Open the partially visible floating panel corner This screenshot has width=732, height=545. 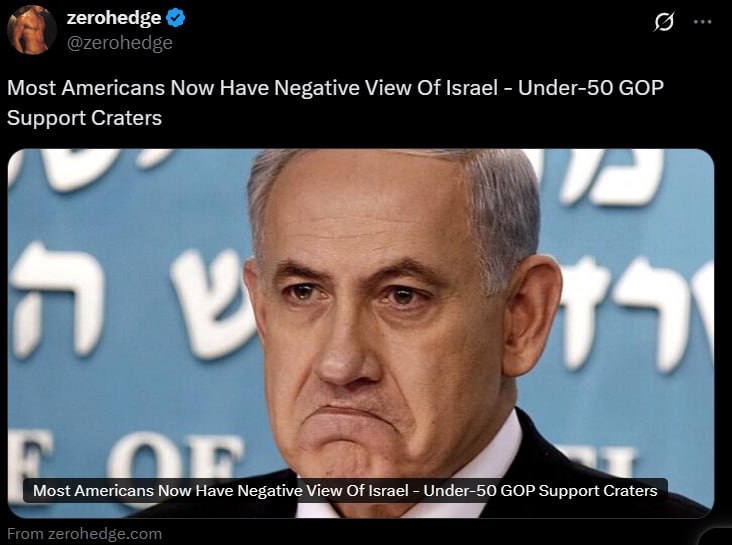click(x=717, y=537)
